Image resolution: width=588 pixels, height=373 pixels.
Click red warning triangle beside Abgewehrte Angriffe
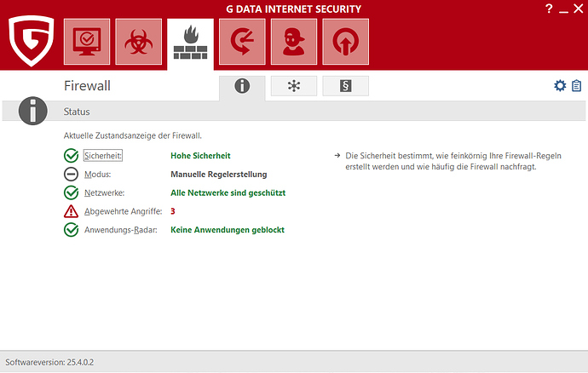pyautogui.click(x=71, y=211)
